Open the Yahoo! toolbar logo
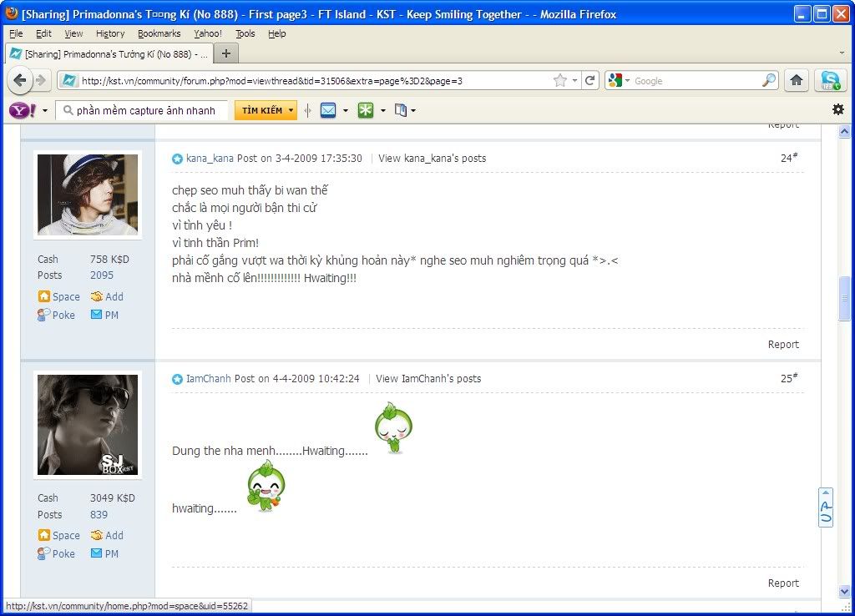The width and height of the screenshot is (855, 616). coord(22,111)
